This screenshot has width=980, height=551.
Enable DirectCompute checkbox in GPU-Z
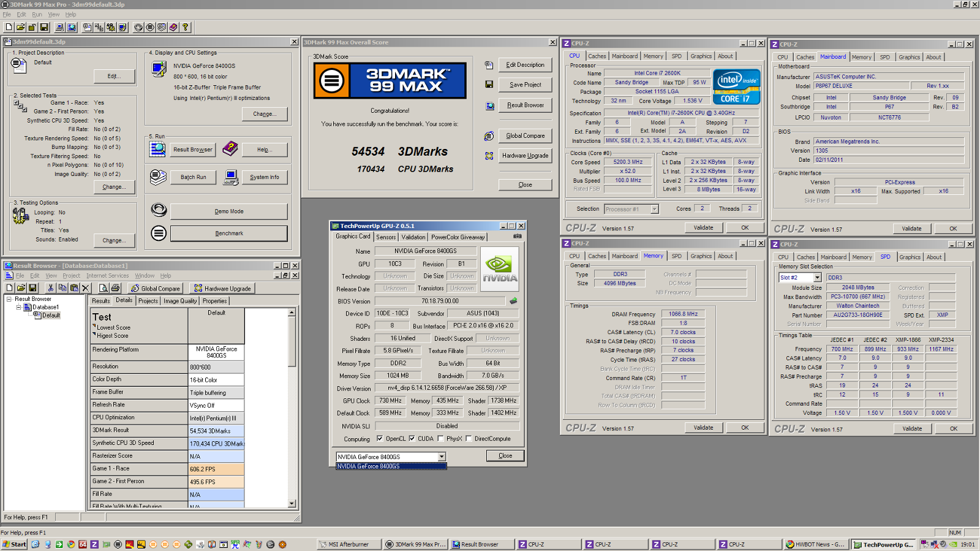(x=469, y=438)
